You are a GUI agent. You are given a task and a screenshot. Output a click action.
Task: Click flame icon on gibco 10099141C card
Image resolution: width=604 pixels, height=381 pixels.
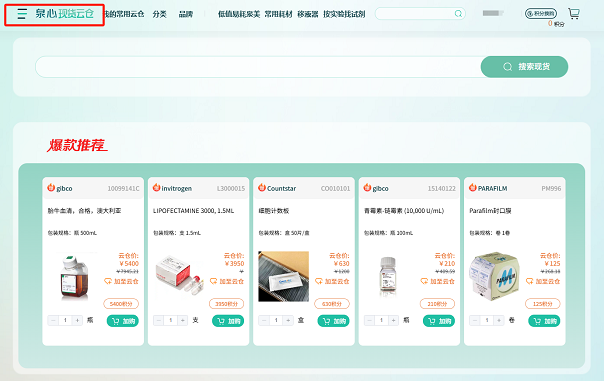tap(51, 188)
